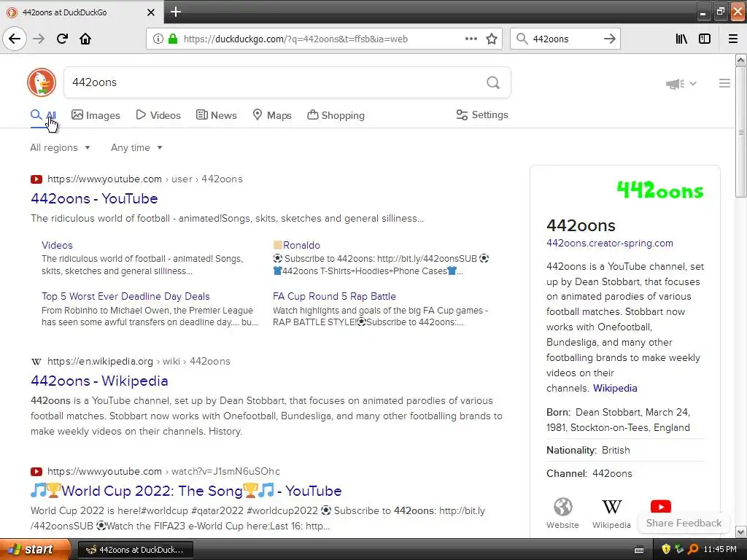Open FA Cup Round 5 Rap Battle link
This screenshot has height=560, width=747.
(334, 296)
